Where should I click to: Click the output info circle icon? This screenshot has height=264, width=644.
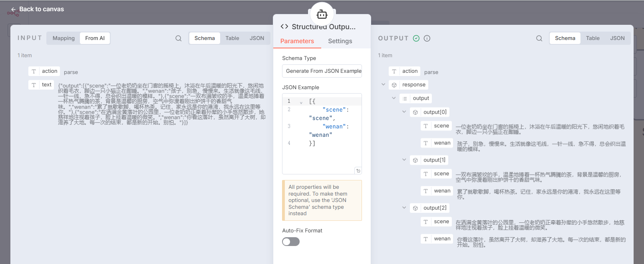(427, 38)
